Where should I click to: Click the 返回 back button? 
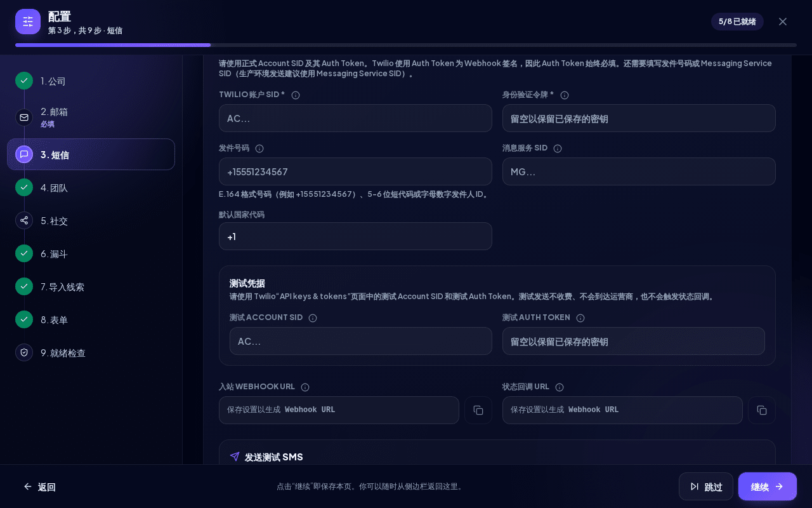point(40,487)
